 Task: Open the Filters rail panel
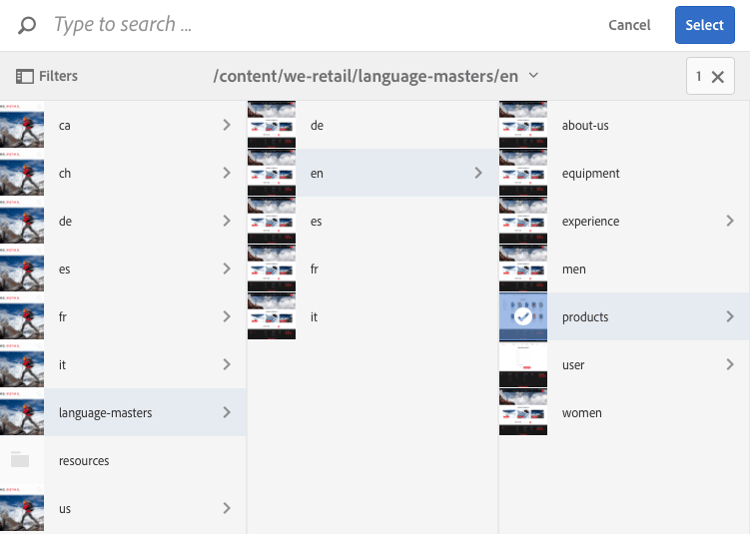(47, 76)
